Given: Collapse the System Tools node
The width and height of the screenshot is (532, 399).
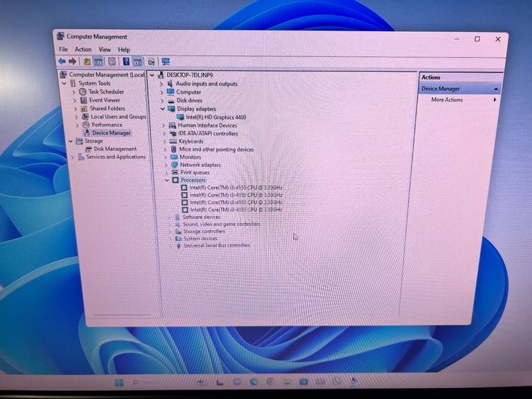Looking at the screenshot, I should pyautogui.click(x=64, y=83).
